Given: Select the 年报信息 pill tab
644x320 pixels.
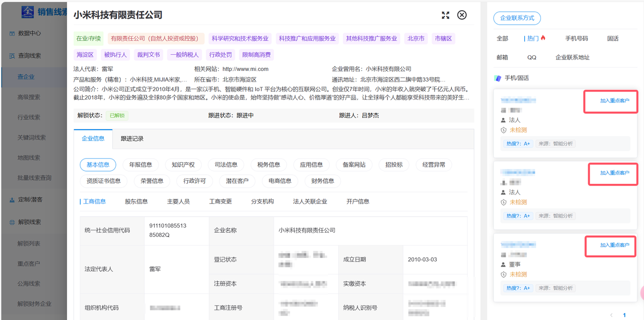Looking at the screenshot, I should click(141, 165).
